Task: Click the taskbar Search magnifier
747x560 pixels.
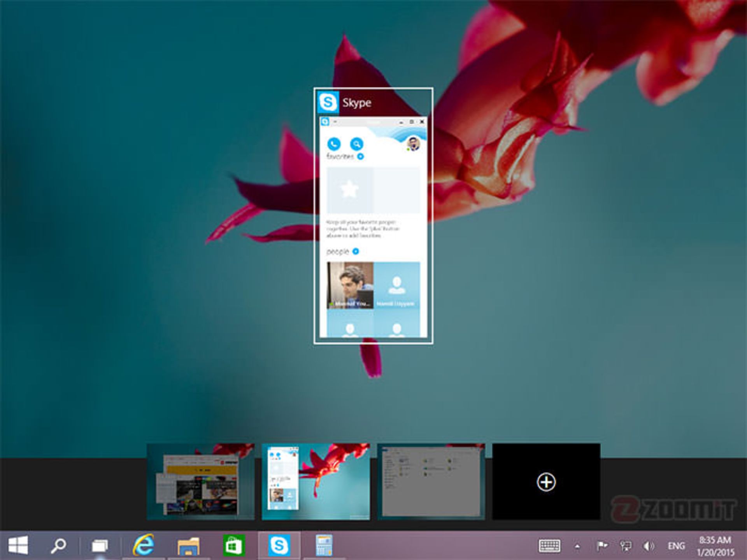Action: [x=59, y=546]
